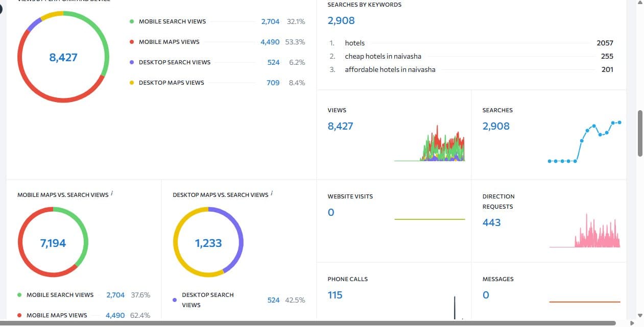Click the 255 keyword search count
The height and width of the screenshot is (327, 644).
(607, 57)
